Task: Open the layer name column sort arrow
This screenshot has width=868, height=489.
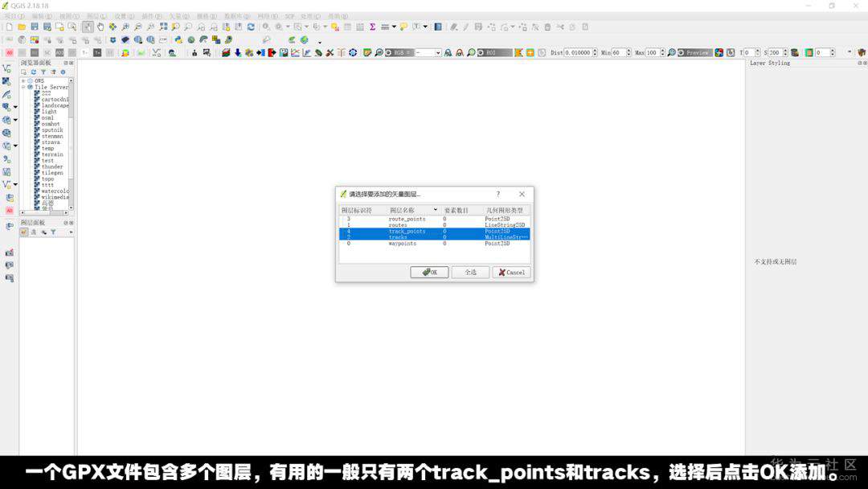Action: 435,210
